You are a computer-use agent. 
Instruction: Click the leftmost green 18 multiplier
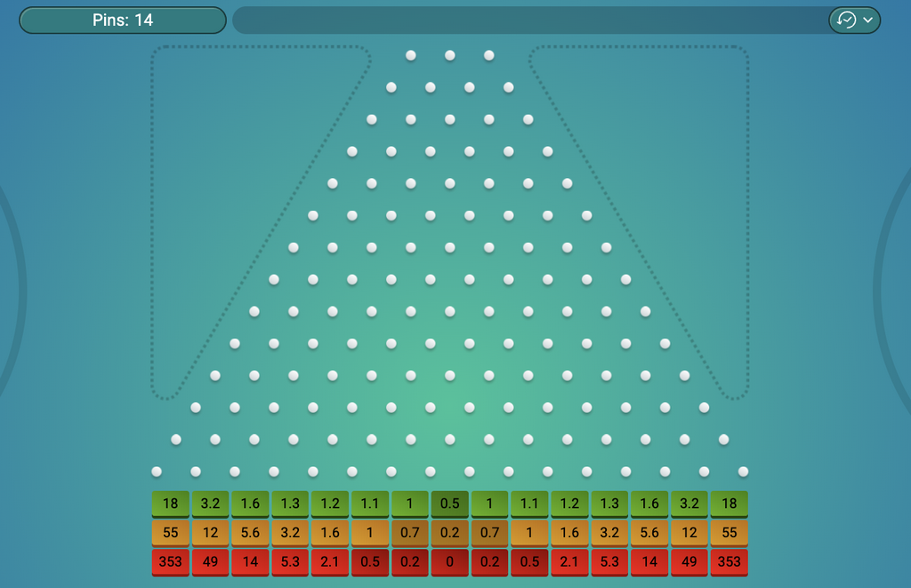tap(170, 503)
